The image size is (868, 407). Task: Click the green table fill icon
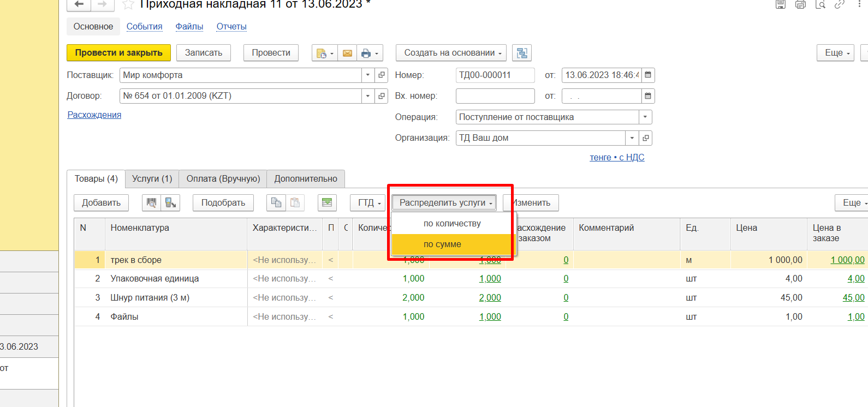tap(327, 203)
